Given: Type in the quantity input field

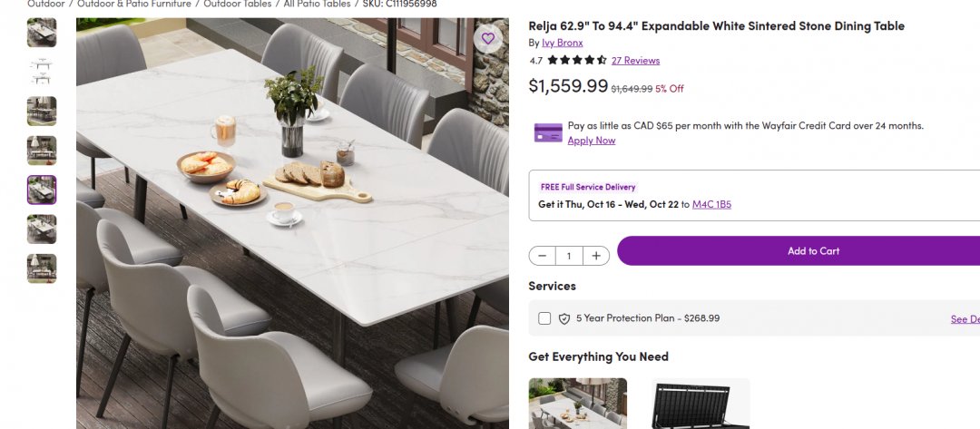Looking at the screenshot, I should [x=569, y=256].
